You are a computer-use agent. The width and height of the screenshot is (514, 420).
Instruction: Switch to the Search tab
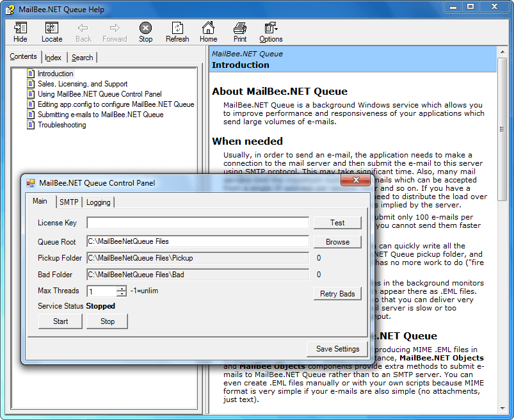(83, 58)
